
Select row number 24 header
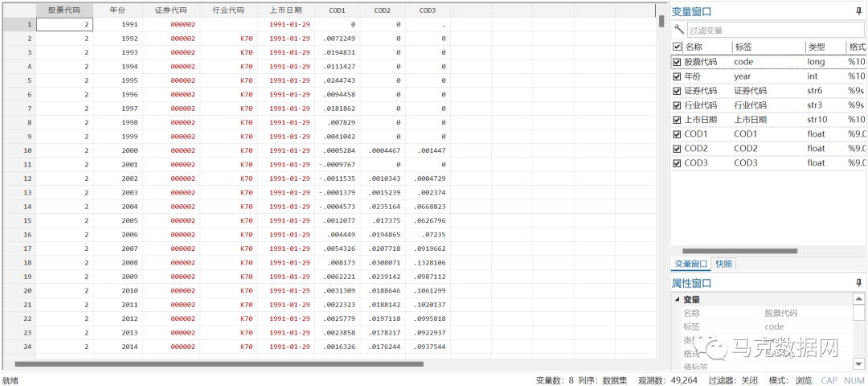tap(19, 347)
